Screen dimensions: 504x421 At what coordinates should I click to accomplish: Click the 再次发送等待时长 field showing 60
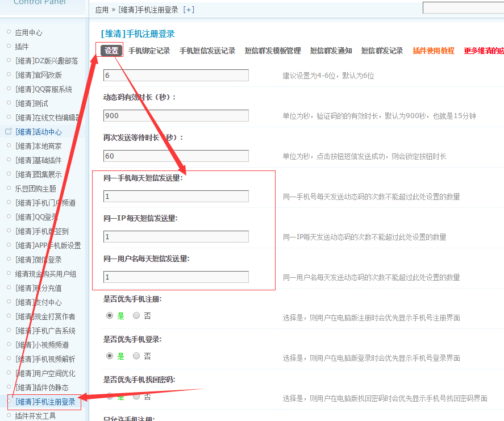point(176,156)
